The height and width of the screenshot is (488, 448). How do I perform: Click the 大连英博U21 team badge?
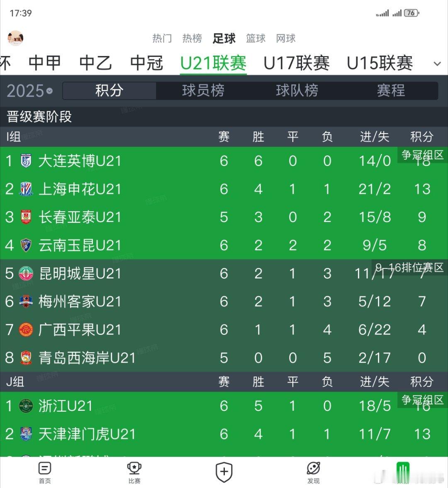click(26, 161)
